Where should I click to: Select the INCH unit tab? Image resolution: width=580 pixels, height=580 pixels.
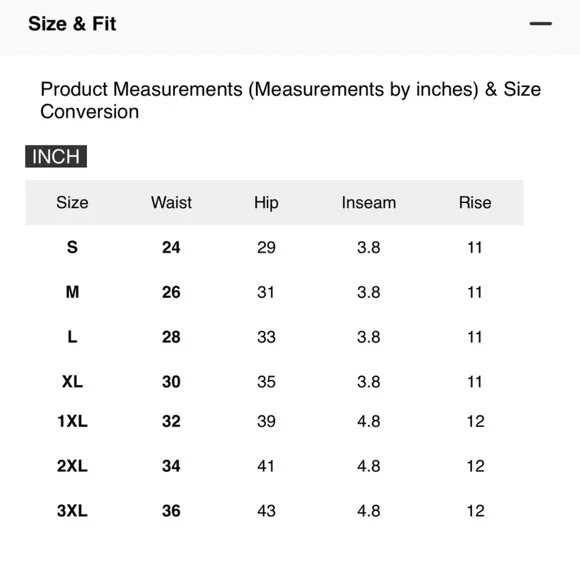pyautogui.click(x=56, y=156)
